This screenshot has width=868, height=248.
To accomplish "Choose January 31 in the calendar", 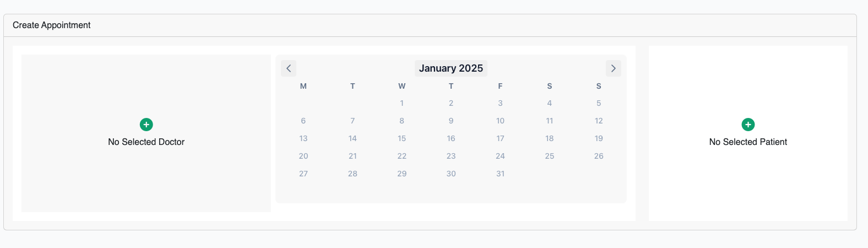I will coord(500,174).
